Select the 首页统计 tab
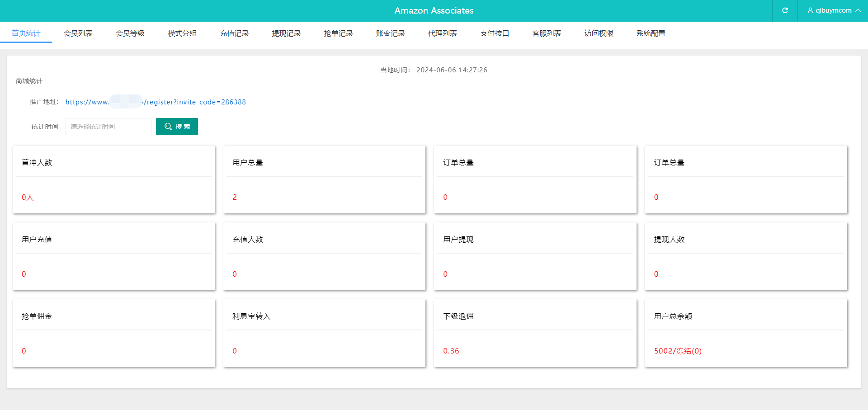Viewport: 868px width, 410px height. click(26, 33)
